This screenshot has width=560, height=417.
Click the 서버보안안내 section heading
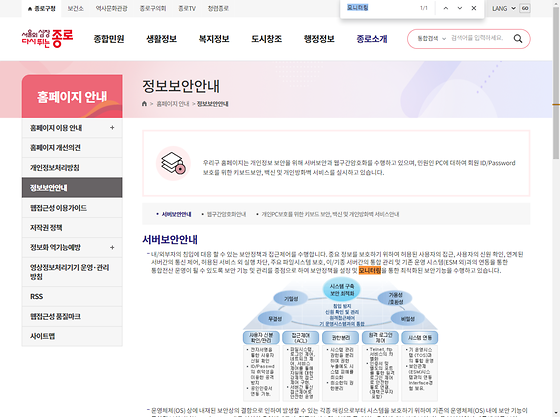[x=170, y=239]
